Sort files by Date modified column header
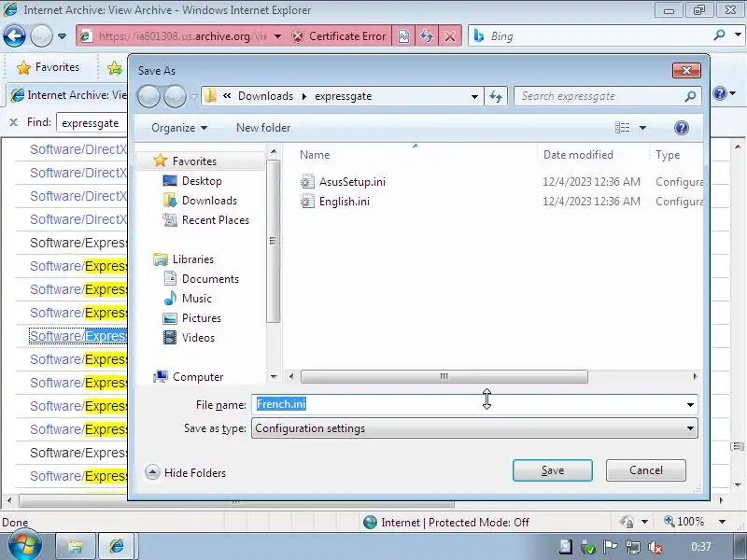Viewport: 747px width, 560px height. 578,155
